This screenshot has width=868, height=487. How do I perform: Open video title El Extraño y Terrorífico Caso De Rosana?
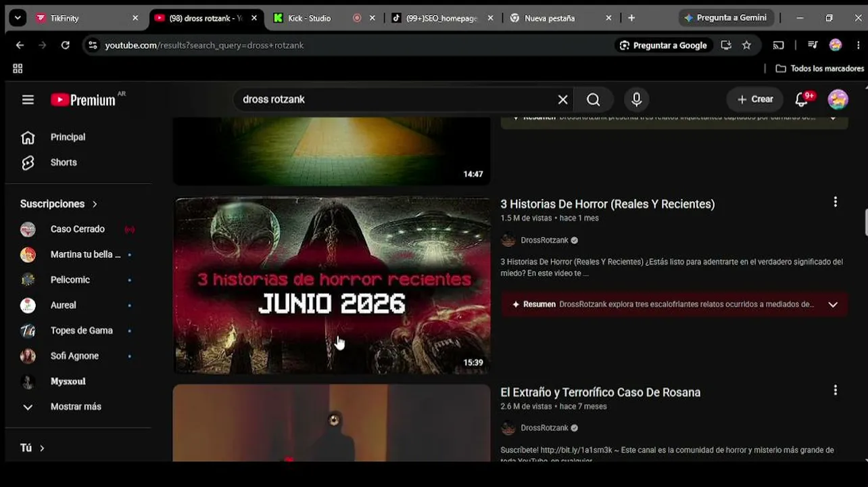pos(600,392)
